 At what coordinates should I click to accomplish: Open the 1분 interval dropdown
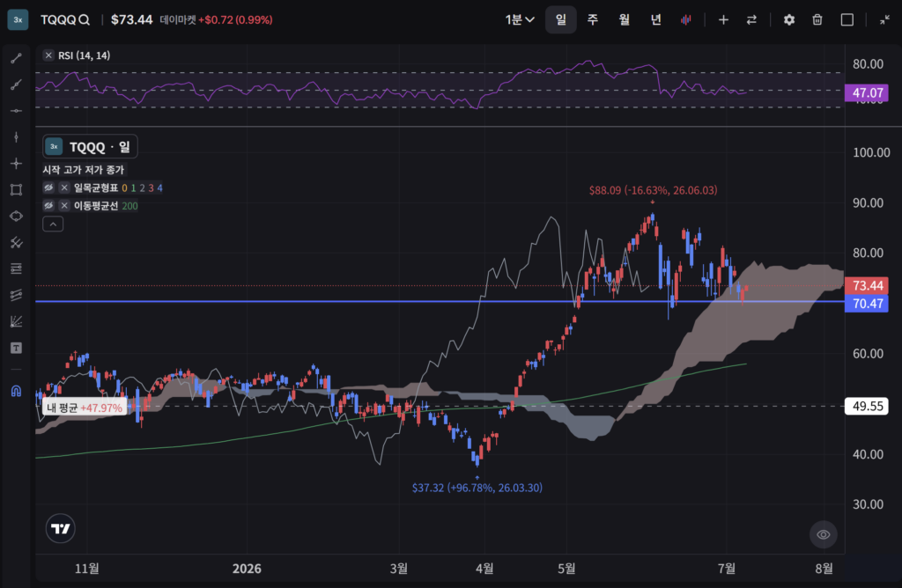point(520,19)
